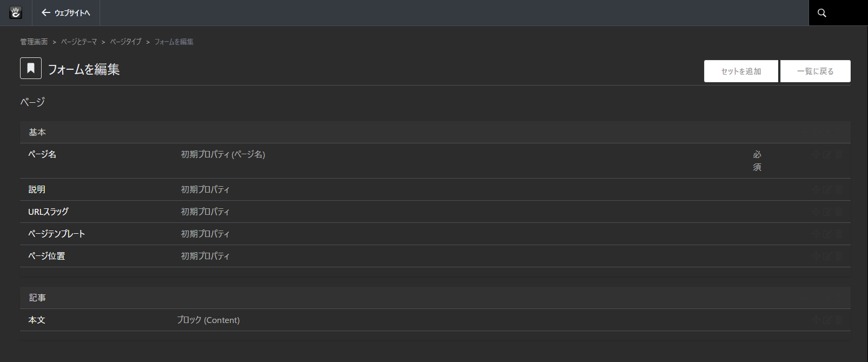
Task: Click 一覧に戻る button
Action: (x=816, y=71)
